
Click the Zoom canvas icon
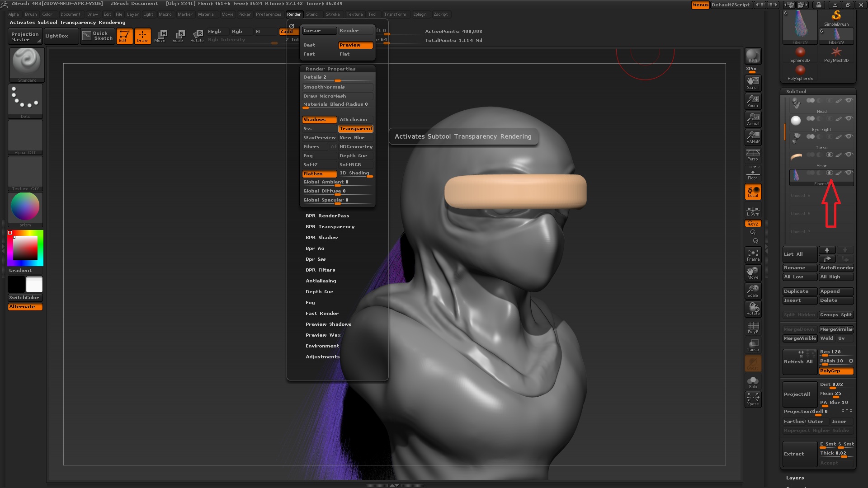point(753,101)
